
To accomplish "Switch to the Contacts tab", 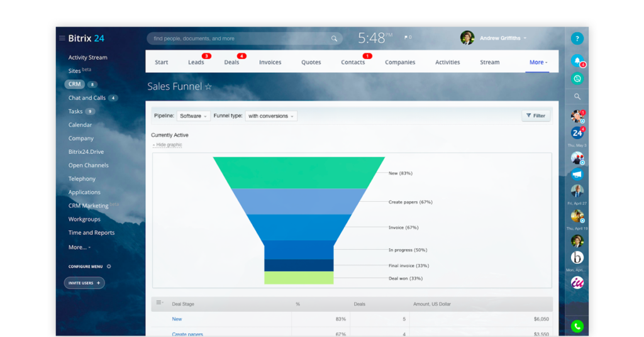I will 353,62.
